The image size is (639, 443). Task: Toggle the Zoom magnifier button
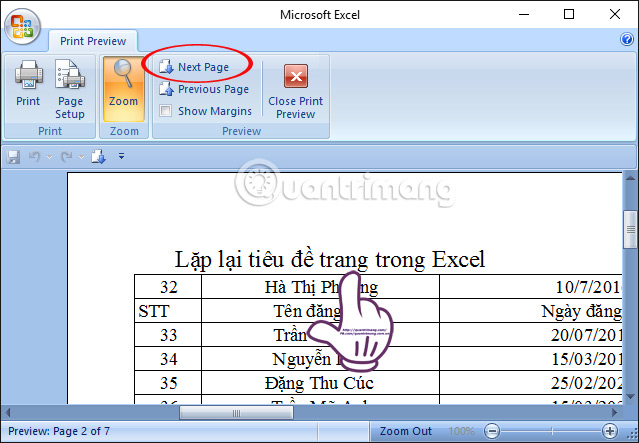tap(123, 89)
